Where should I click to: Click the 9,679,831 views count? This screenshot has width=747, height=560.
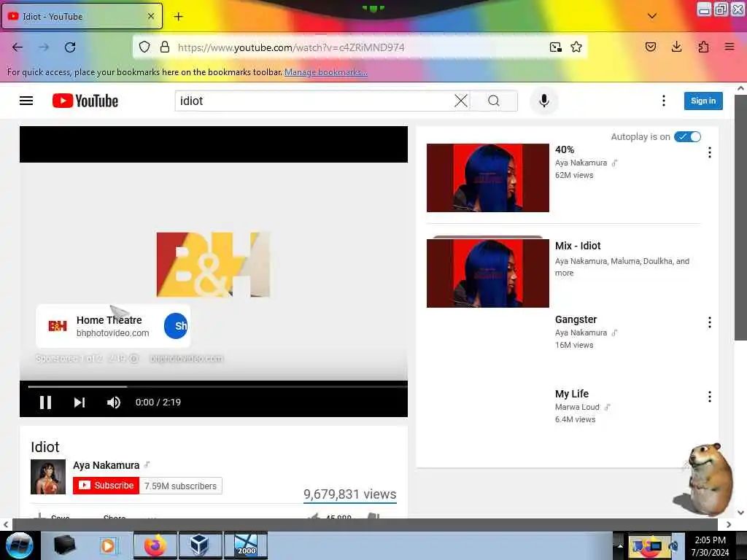tap(350, 494)
